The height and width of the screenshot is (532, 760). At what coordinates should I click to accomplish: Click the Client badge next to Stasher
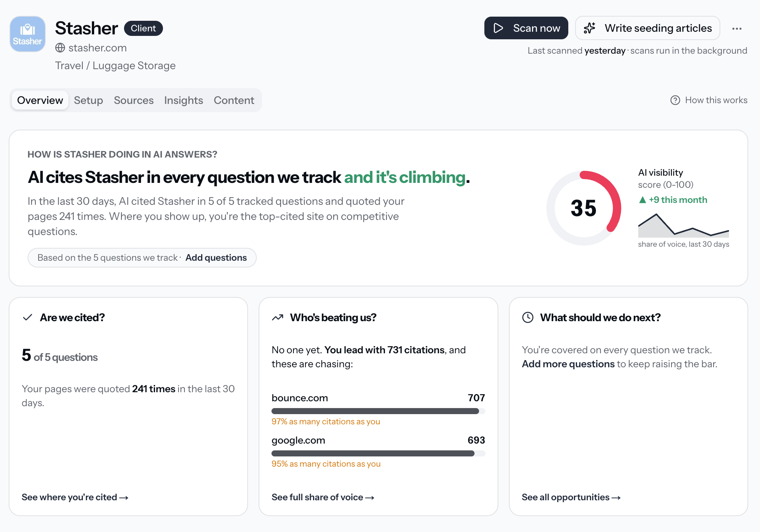pos(143,28)
